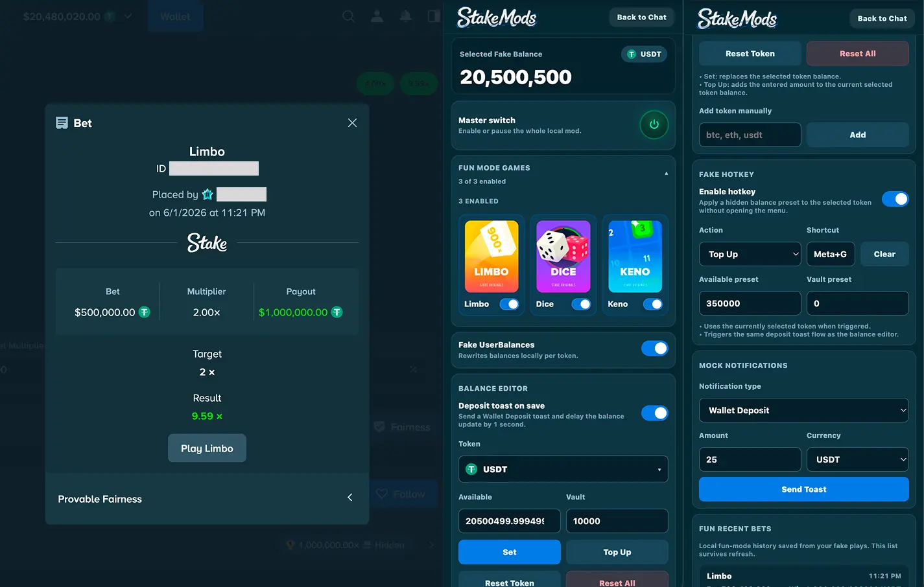Close the Bet dialog with the X icon
This screenshot has width=924, height=587.
pyautogui.click(x=352, y=123)
